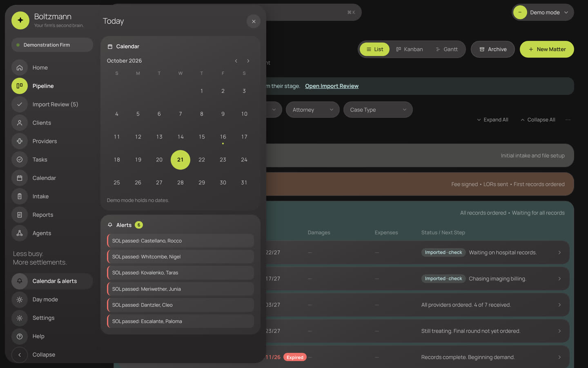Open the Reports chart icon
Screen dimensions: 588x368
[20, 215]
